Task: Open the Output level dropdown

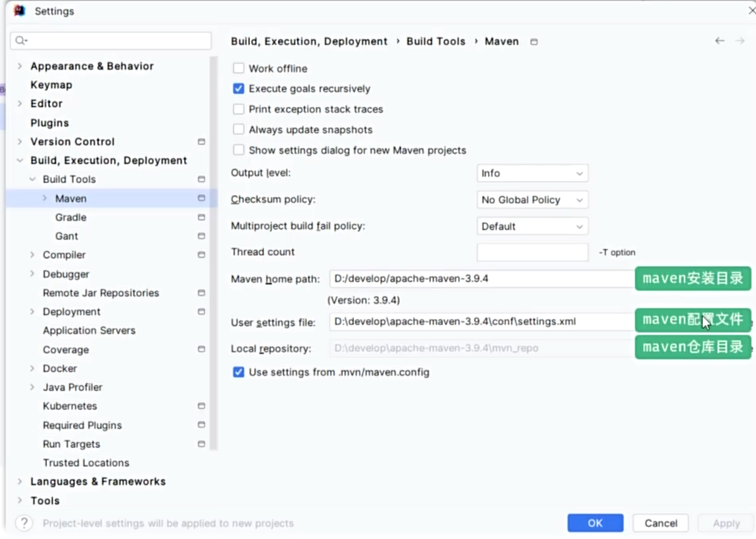Action: (x=532, y=173)
